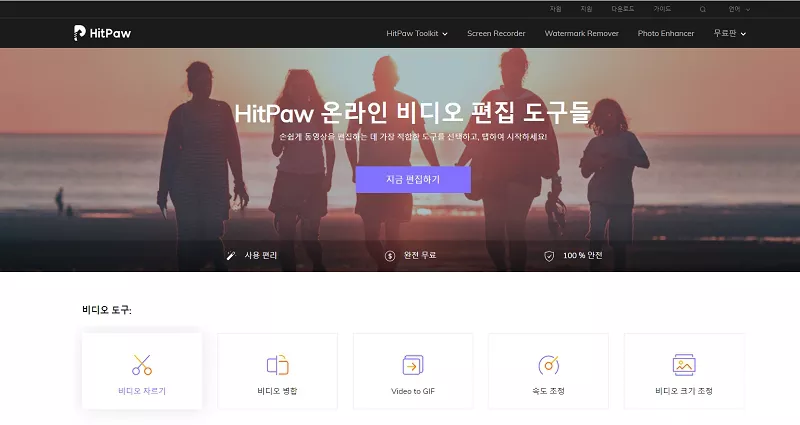This screenshot has height=425, width=800.
Task: Open the Photo Enhancer menu item
Action: [x=665, y=33]
